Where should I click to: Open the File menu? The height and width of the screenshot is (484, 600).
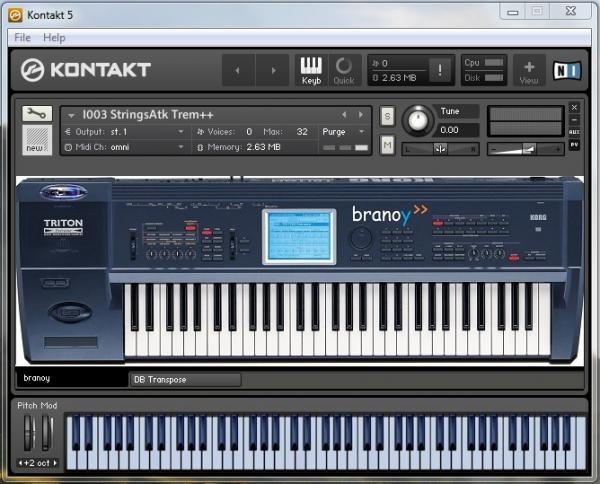pyautogui.click(x=22, y=37)
